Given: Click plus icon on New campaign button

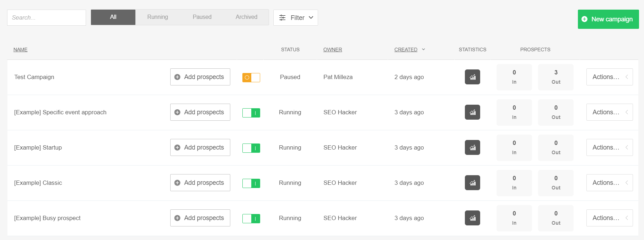Looking at the screenshot, I should pyautogui.click(x=584, y=19).
